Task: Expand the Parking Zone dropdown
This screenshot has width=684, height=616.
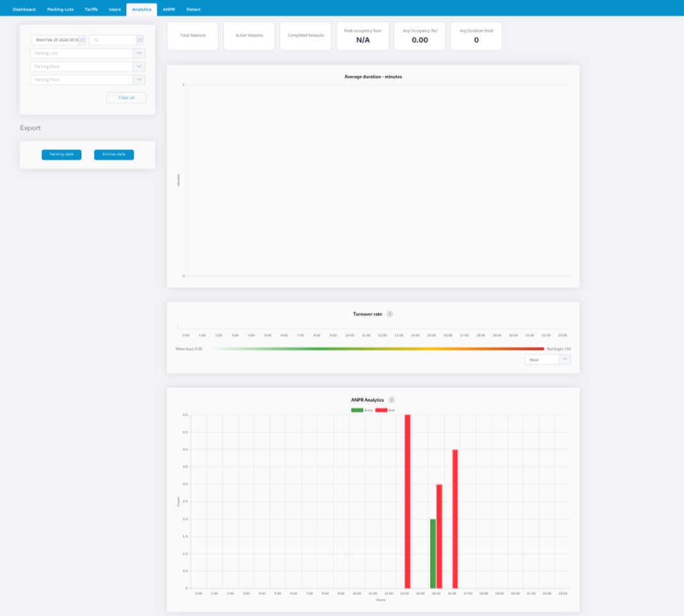Action: (x=139, y=67)
